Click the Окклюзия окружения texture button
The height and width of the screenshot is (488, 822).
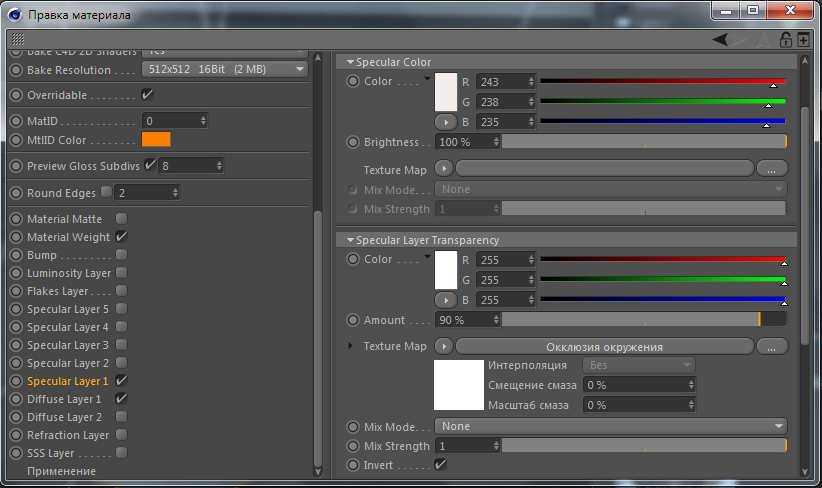(x=604, y=347)
